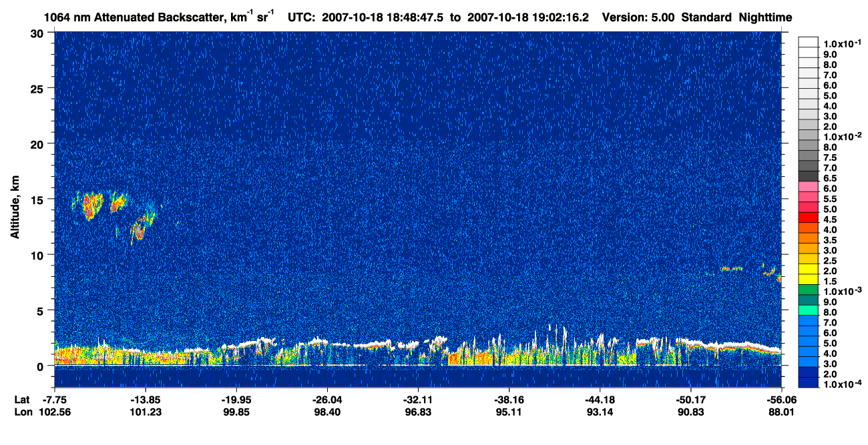Click the "Version: 5.00" label
This screenshot has height=445, width=868.
coord(638,17)
